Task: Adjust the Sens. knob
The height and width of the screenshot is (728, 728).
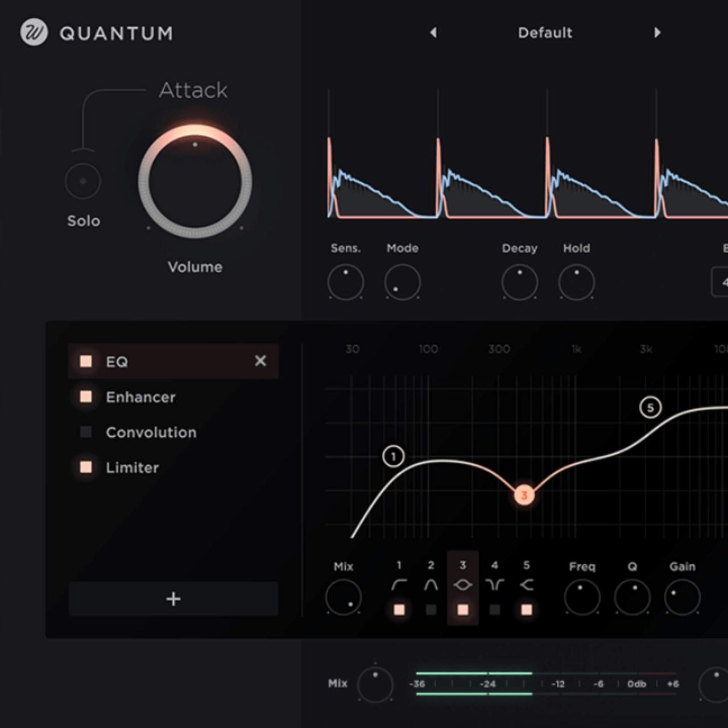Action: (345, 282)
